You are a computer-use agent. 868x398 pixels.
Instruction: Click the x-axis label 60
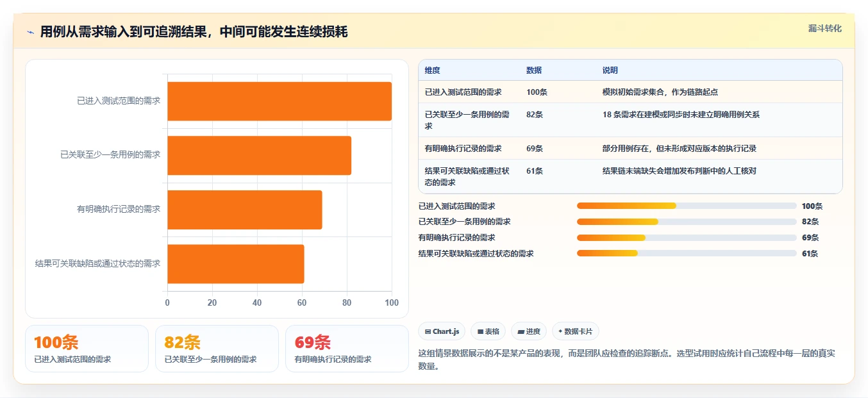pos(302,303)
